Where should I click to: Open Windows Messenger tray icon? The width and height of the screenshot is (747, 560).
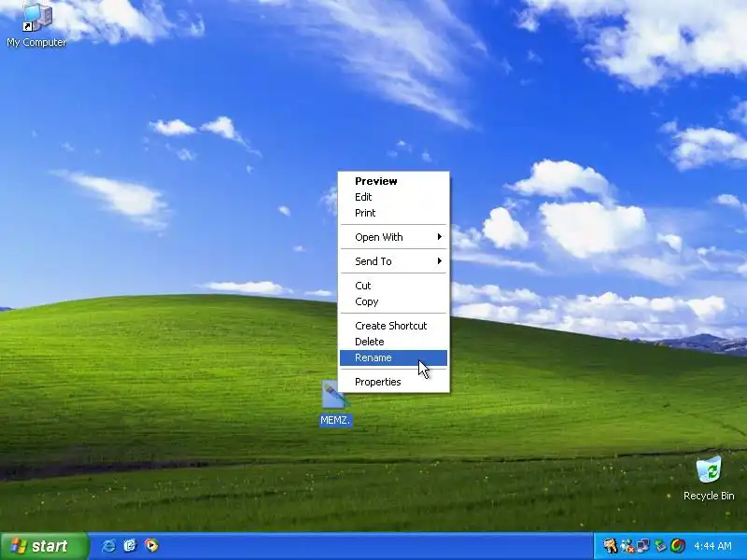pos(627,546)
